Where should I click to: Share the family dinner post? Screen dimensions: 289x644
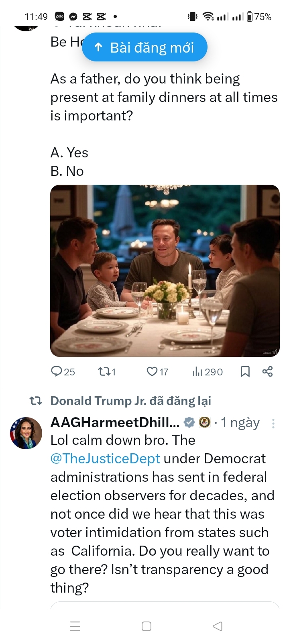[x=267, y=371]
